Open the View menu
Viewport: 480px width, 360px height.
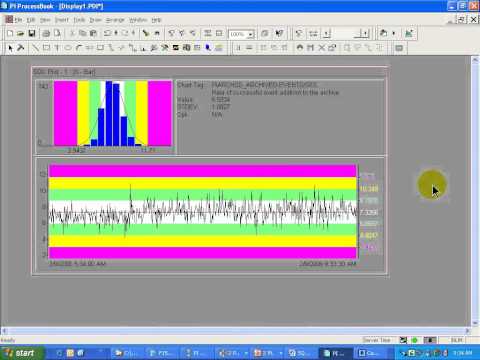45,20
